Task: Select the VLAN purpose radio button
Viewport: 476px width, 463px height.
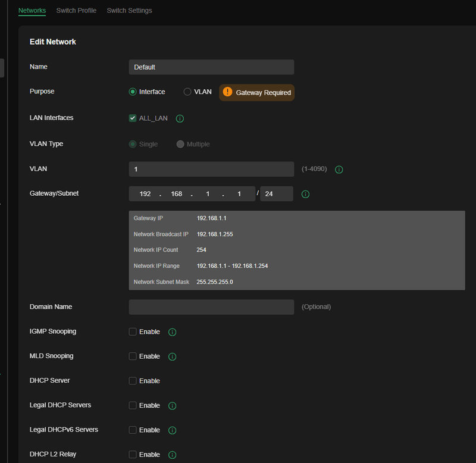Action: 187,92
